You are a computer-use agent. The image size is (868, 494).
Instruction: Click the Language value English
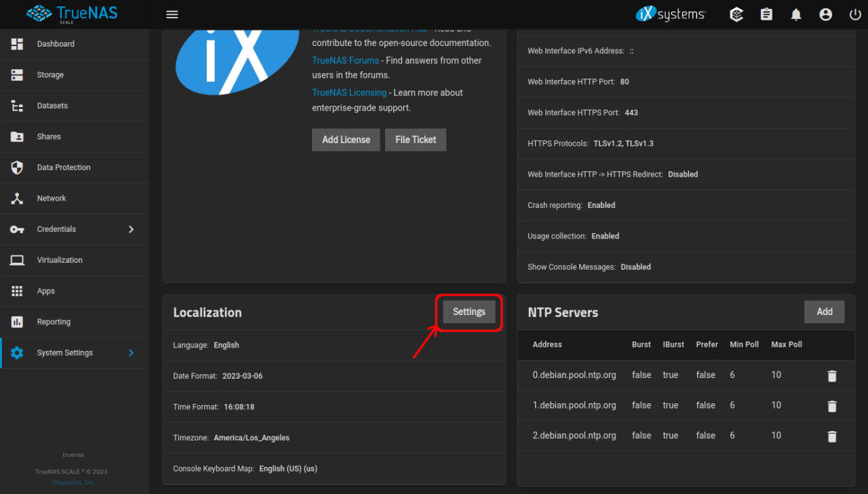click(x=226, y=345)
